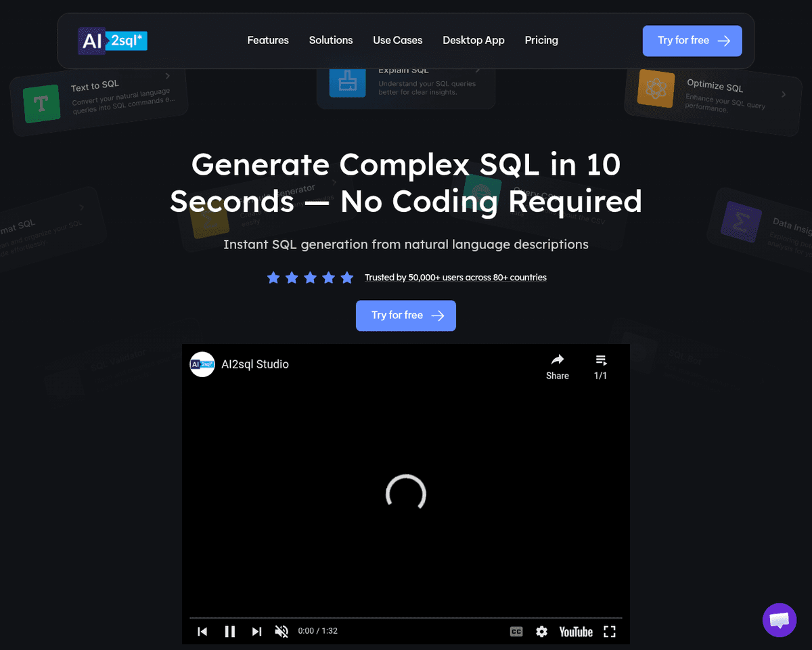Go to previous video

tap(202, 632)
